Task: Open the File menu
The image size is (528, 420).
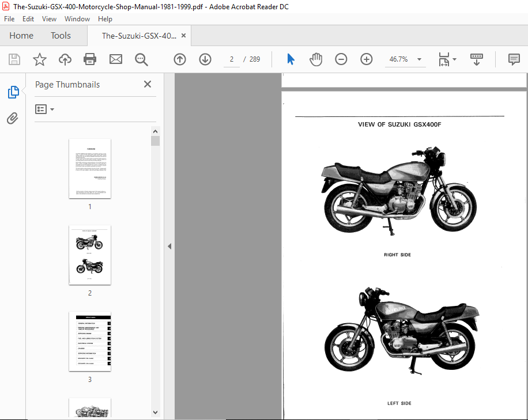Action: (x=9, y=19)
